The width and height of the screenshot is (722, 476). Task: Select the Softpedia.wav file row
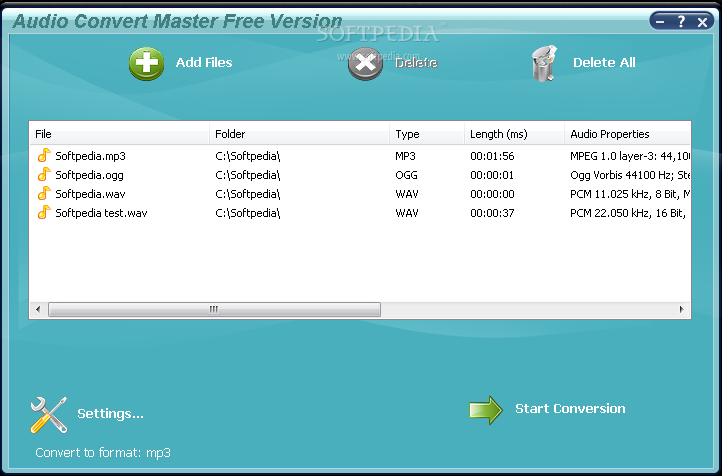coord(360,194)
